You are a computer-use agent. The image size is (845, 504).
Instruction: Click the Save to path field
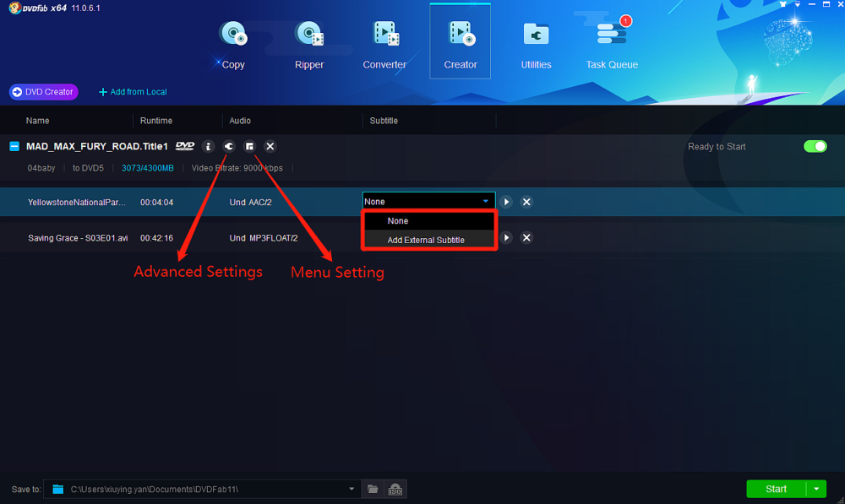(x=202, y=489)
